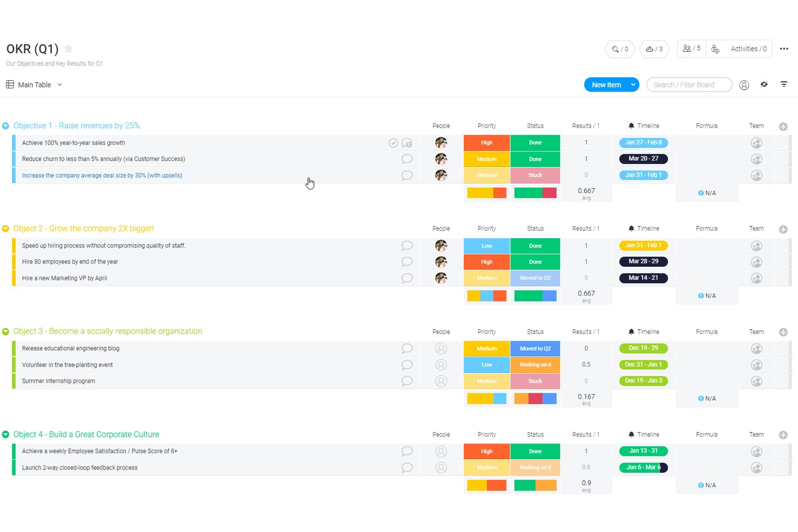The width and height of the screenshot is (798, 532).
Task: Collapse Object 3 group
Action: 5,331
